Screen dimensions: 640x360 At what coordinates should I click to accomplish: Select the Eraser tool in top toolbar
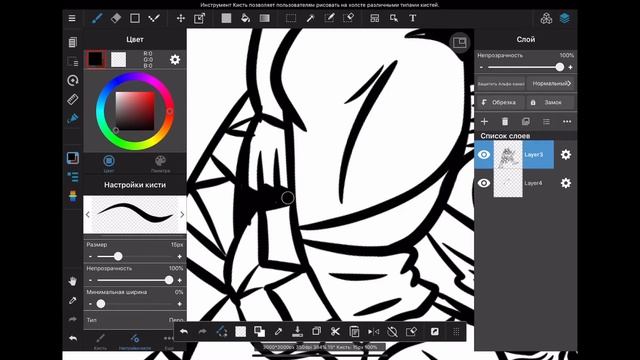[x=116, y=18]
